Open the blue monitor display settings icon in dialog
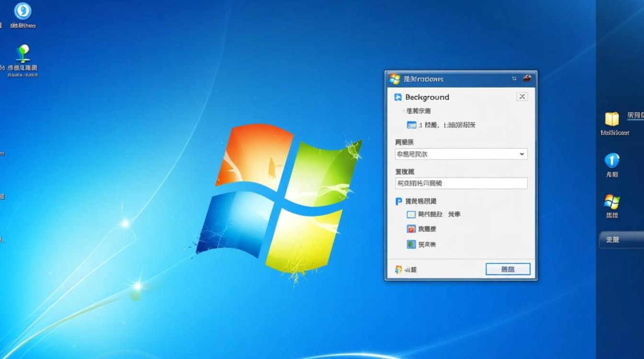Image resolution: width=644 pixels, height=359 pixels. coord(412,124)
